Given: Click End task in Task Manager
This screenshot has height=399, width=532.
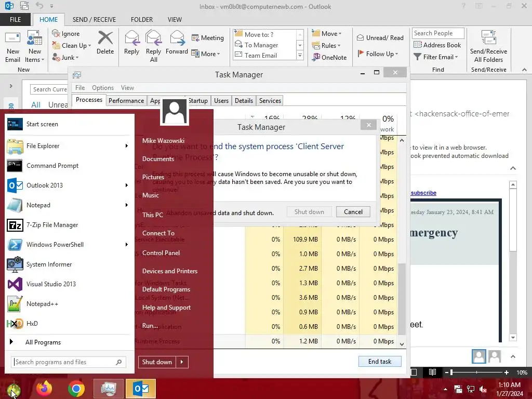Looking at the screenshot, I should click(380, 362).
